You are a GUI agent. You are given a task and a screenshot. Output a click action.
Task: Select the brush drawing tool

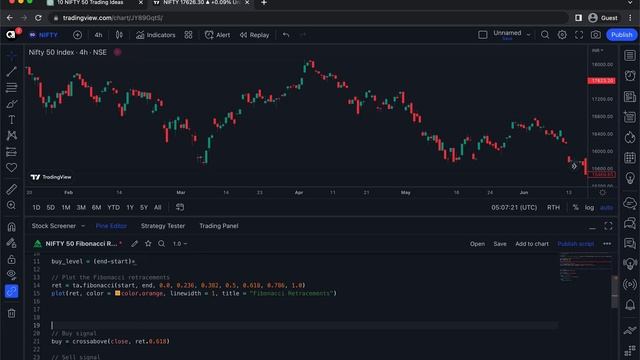point(11,104)
